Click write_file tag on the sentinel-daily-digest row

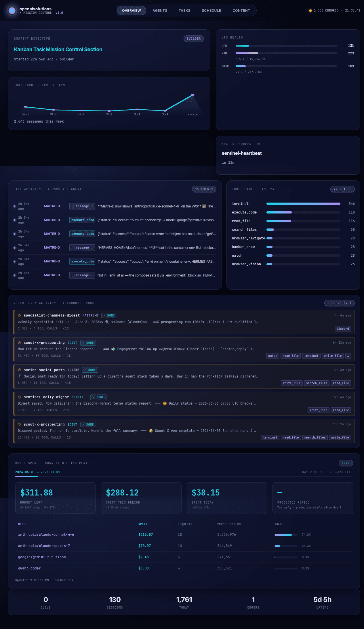[318, 410]
